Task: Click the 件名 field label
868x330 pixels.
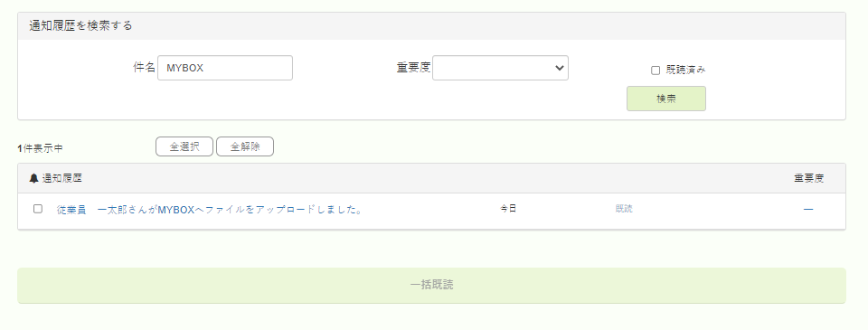Action: (145, 68)
